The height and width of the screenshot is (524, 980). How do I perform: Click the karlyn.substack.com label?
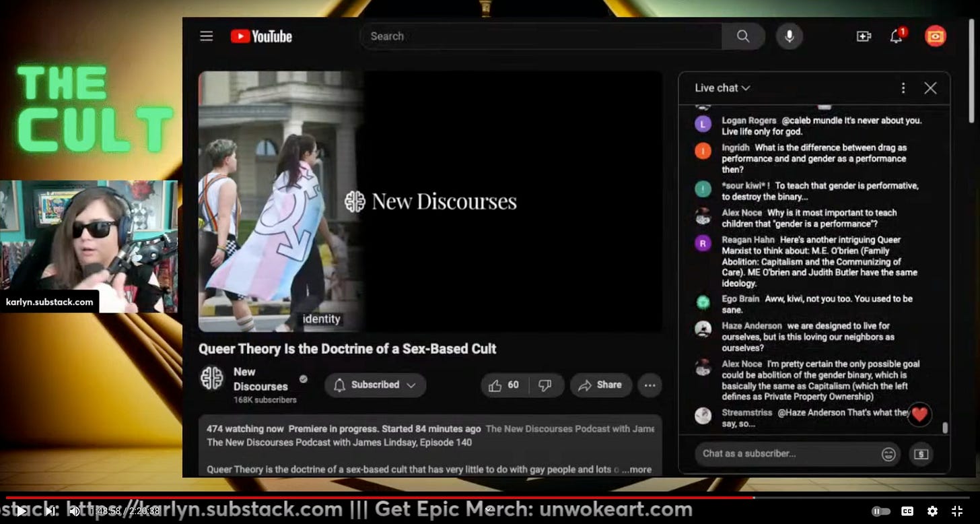pyautogui.click(x=50, y=302)
